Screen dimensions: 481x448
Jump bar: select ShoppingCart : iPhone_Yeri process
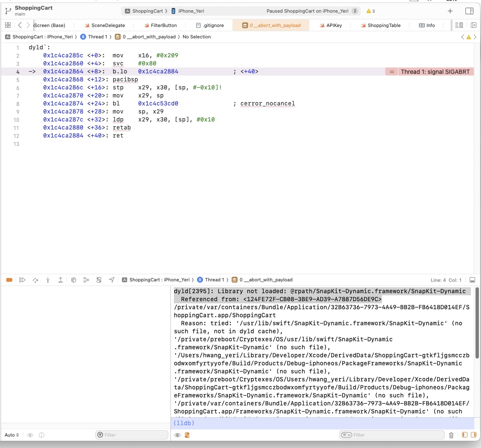click(x=39, y=37)
